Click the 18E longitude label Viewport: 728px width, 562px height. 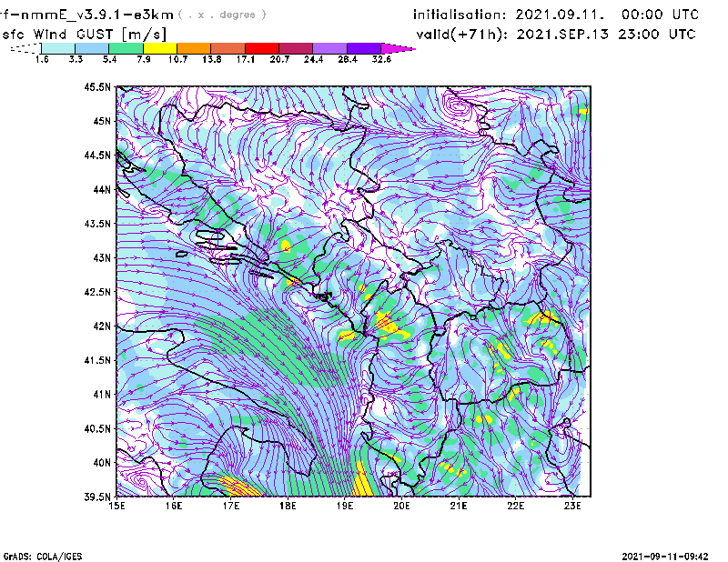tap(288, 506)
